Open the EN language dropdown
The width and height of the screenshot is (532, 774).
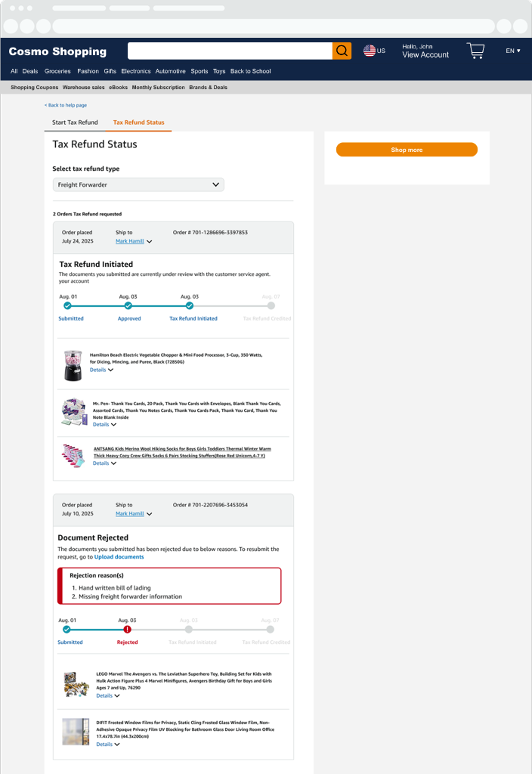pos(513,51)
